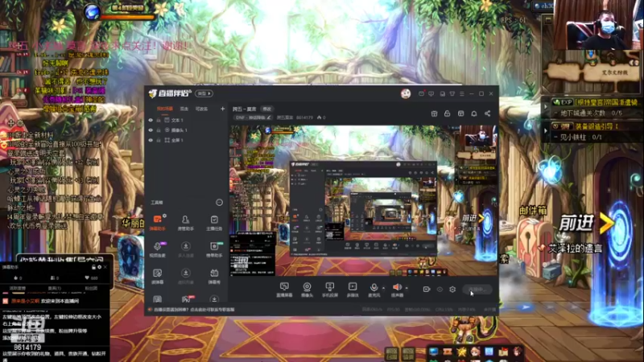The width and height of the screenshot is (644, 362).
Task: Click the stream title 阿五-莫言
Action: point(244,109)
